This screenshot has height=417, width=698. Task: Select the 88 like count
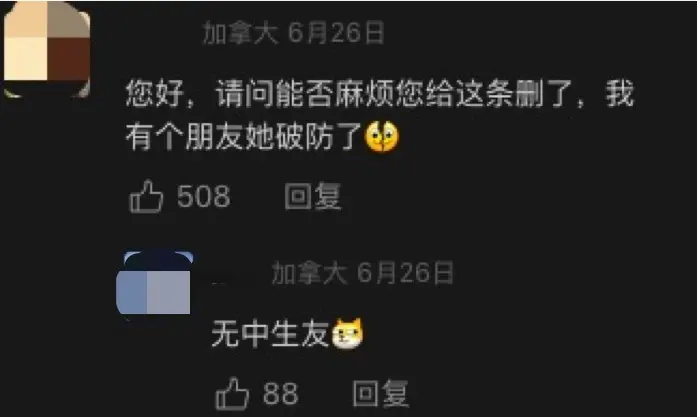click(280, 393)
